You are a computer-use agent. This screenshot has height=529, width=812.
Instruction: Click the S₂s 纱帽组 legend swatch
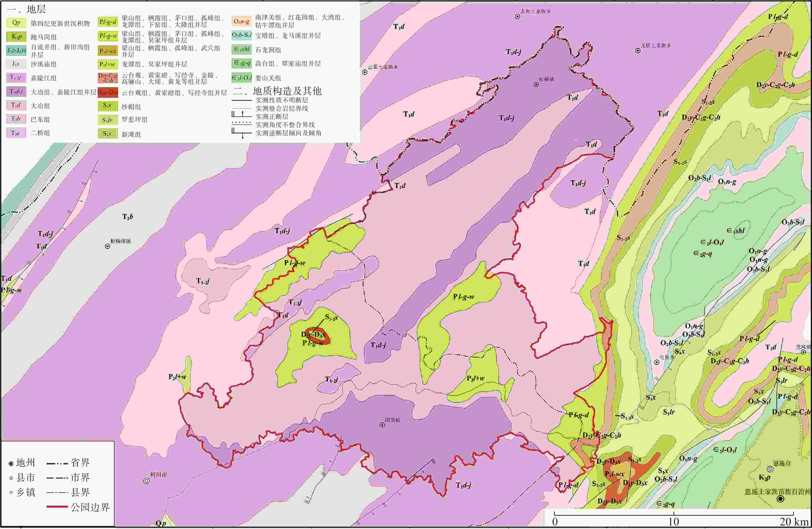coord(108,106)
